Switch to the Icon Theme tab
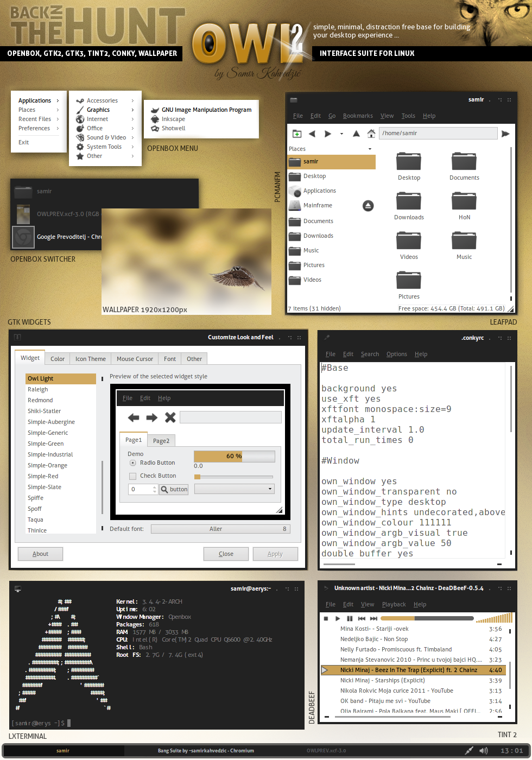Image resolution: width=532 pixels, height=760 pixels. click(91, 359)
